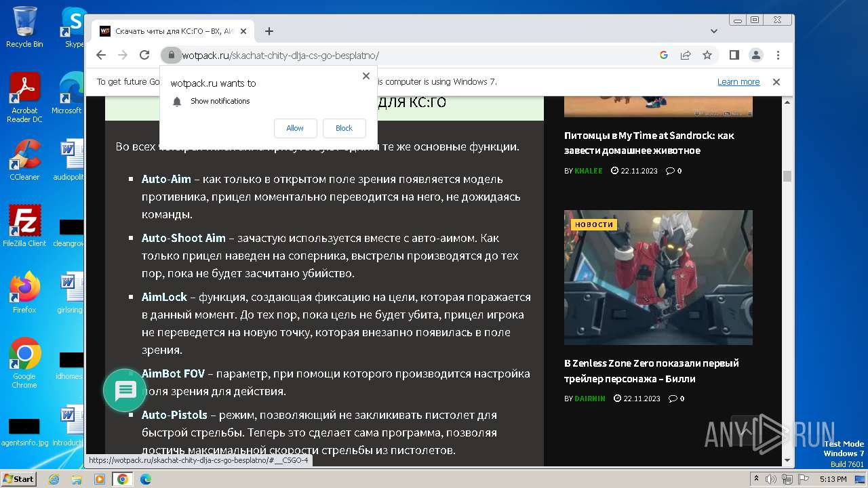
Task: Click the share page icon
Action: click(x=686, y=55)
